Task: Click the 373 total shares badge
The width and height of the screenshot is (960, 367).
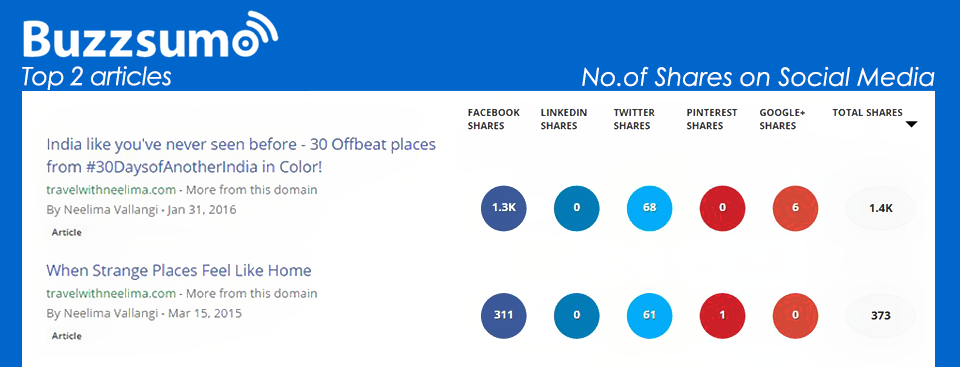Action: click(x=880, y=316)
